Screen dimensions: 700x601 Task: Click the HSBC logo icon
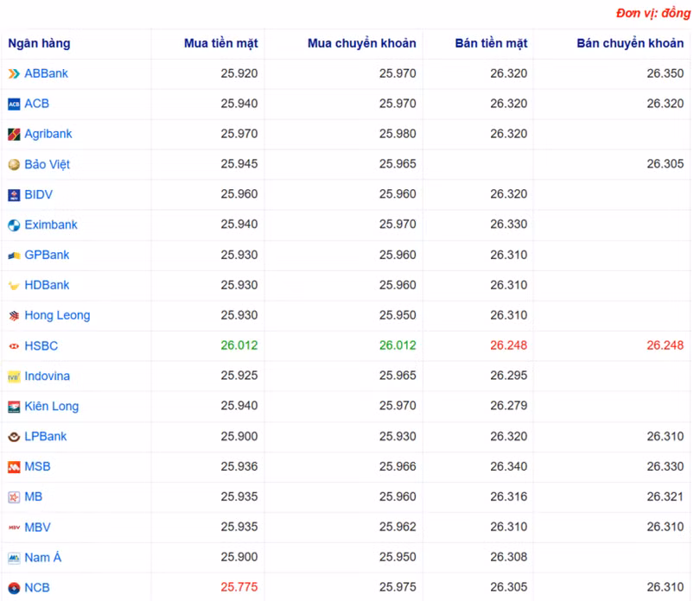tap(13, 345)
